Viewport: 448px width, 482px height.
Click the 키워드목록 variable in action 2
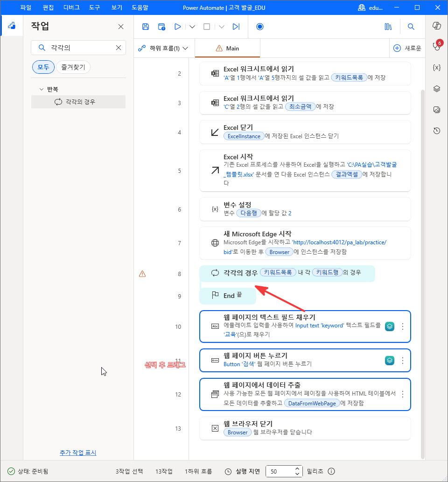point(349,78)
